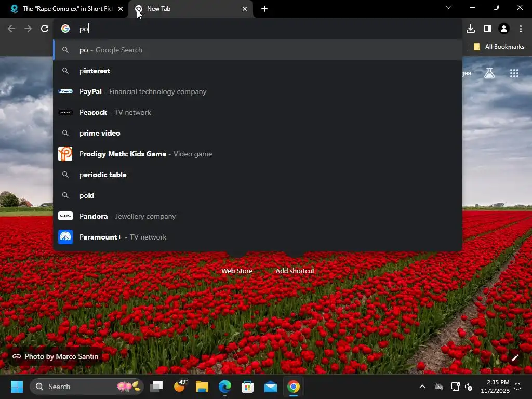Open Task View on the taskbar
532x399 pixels.
pyautogui.click(x=157, y=387)
